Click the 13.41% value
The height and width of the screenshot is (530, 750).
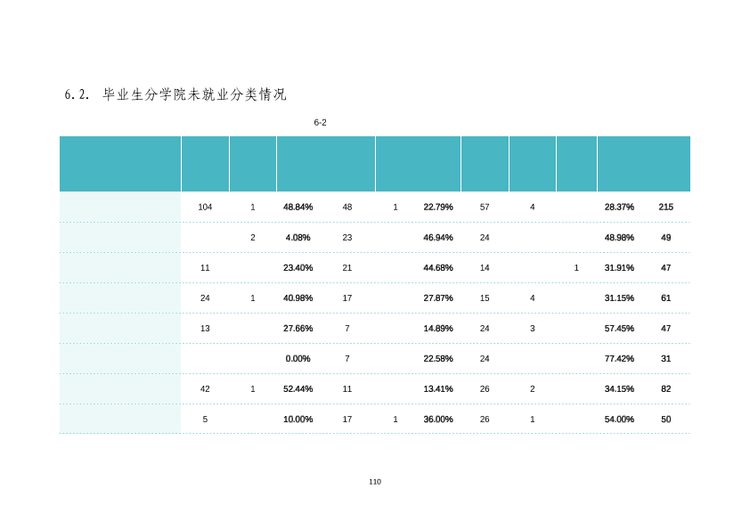[438, 389]
